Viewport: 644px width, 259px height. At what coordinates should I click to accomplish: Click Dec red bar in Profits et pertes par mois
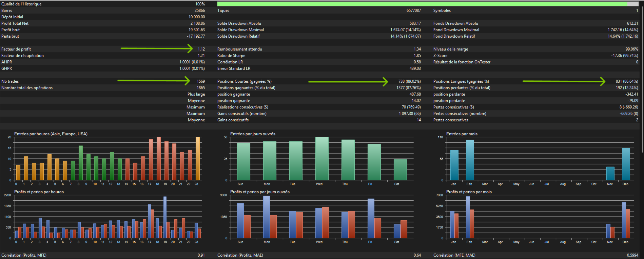click(628, 224)
